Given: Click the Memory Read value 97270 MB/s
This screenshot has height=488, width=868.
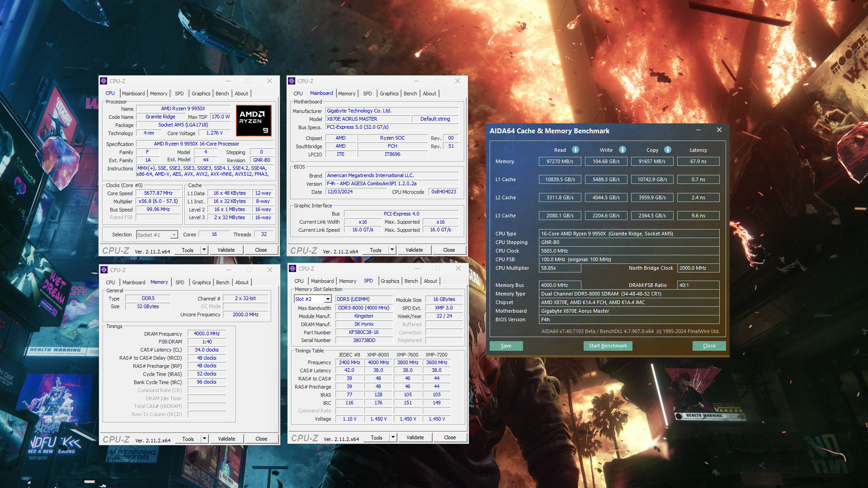Looking at the screenshot, I should [x=560, y=161].
